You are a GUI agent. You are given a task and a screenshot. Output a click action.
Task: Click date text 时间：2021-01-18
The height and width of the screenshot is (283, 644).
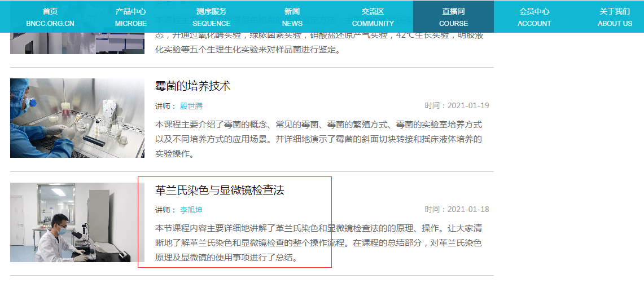[x=457, y=210]
